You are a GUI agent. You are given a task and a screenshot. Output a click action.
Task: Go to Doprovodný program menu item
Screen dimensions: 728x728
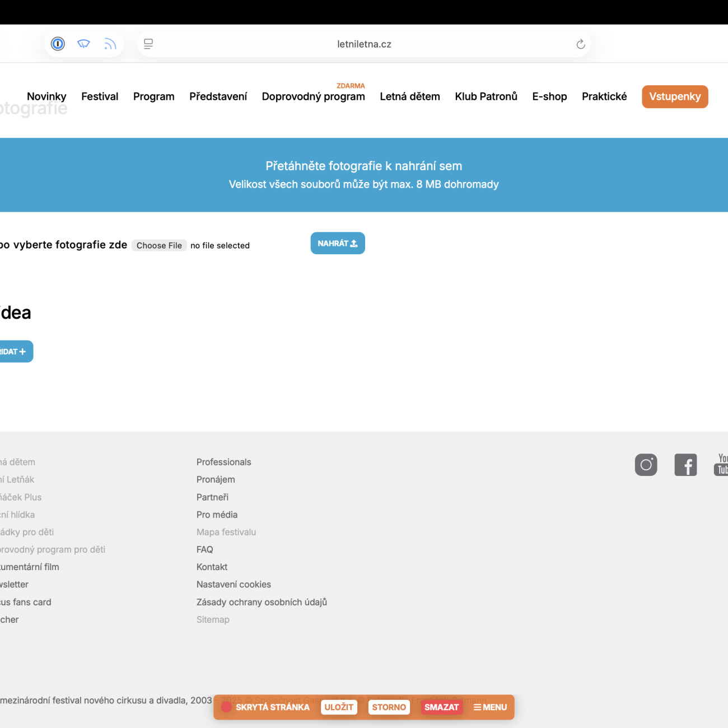313,96
